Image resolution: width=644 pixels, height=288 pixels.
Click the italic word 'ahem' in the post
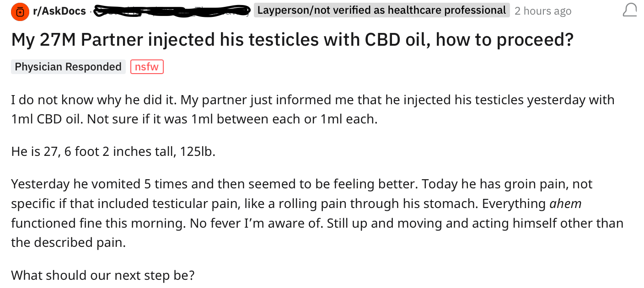(x=565, y=203)
